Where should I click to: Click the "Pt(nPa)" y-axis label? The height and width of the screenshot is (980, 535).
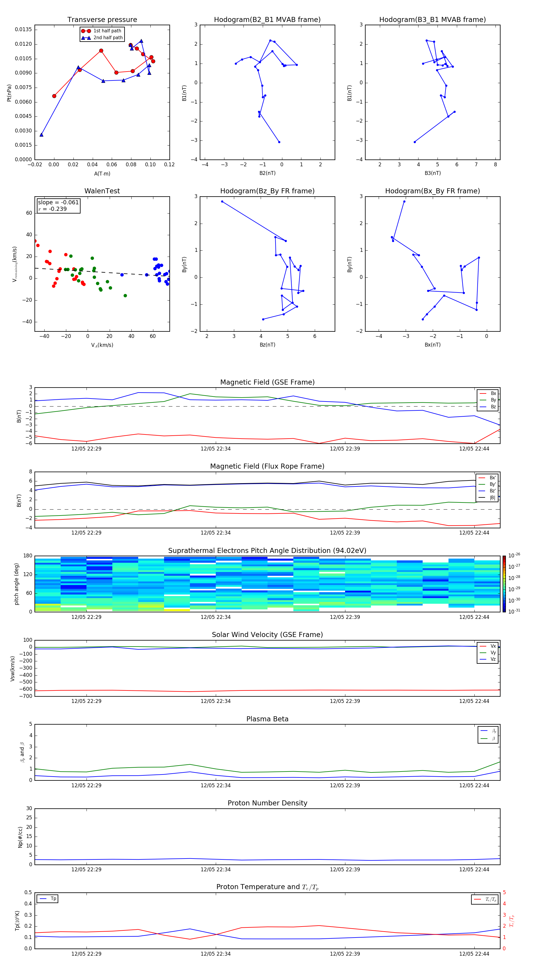pos(9,93)
